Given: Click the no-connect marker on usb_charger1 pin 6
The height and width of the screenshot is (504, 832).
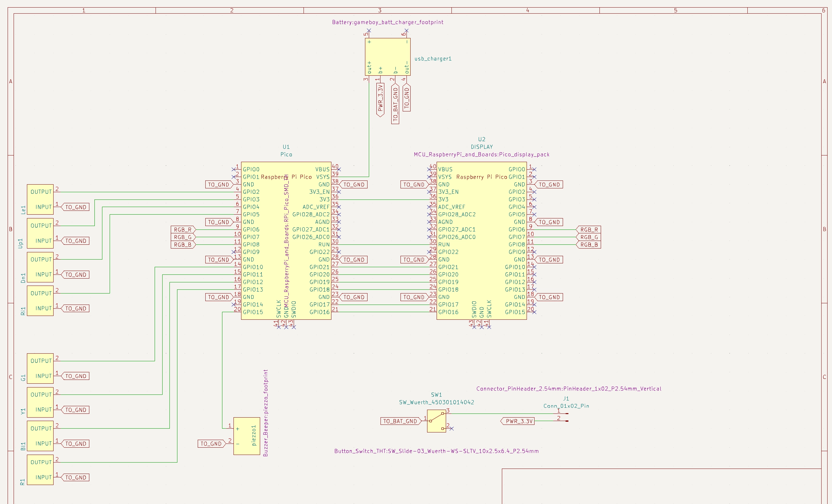Looking at the screenshot, I should pyautogui.click(x=406, y=30).
